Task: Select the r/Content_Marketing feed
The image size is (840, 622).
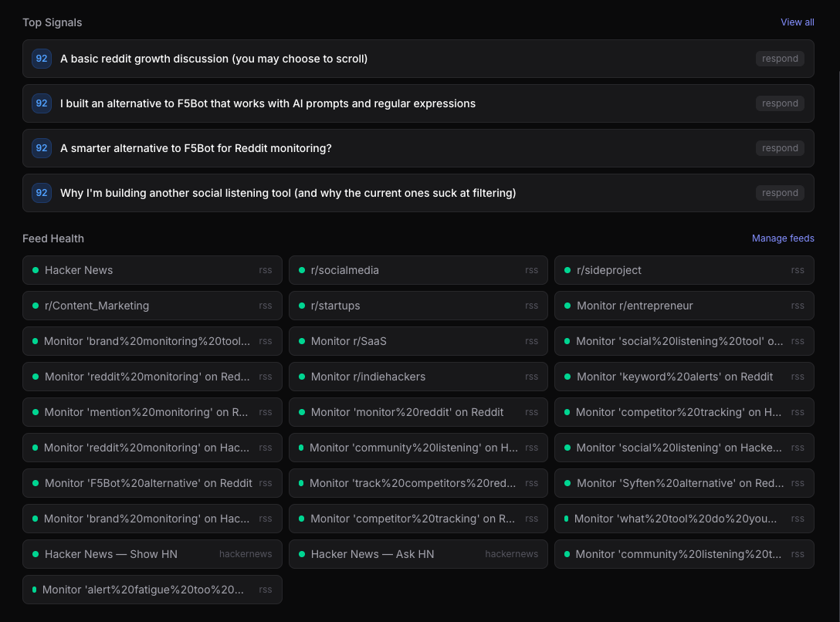Action: (x=152, y=306)
